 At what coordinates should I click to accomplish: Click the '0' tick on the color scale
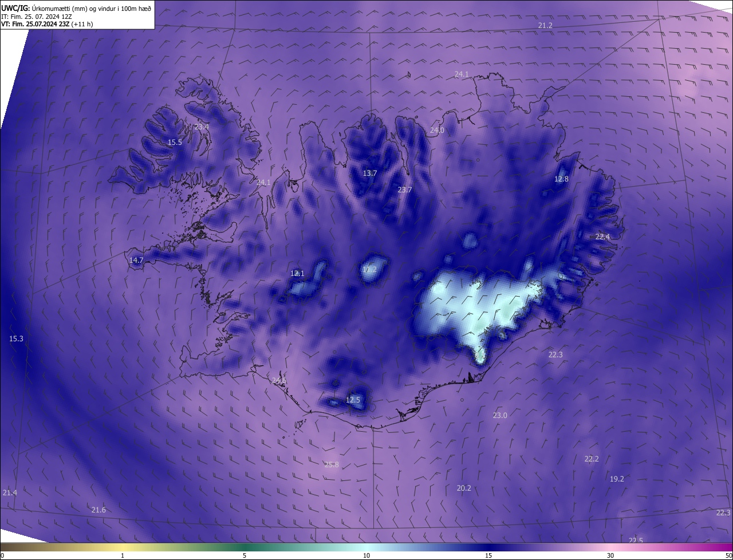pyautogui.click(x=2, y=555)
